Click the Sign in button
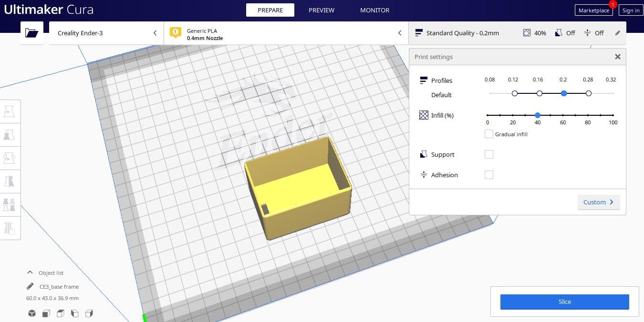 click(631, 10)
